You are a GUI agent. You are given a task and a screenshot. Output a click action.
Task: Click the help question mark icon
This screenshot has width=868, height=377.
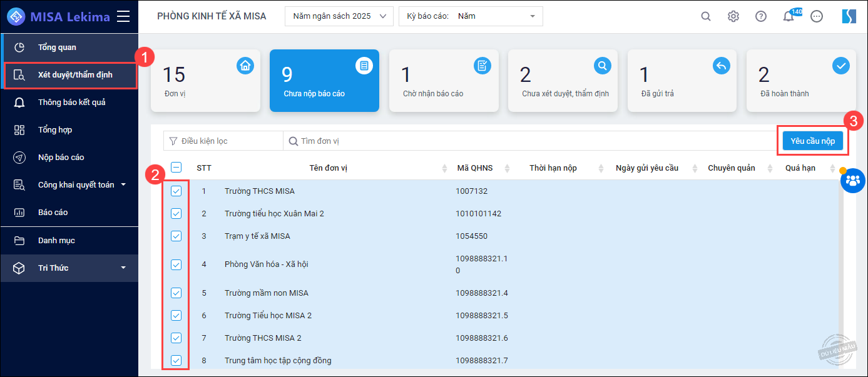click(x=760, y=16)
